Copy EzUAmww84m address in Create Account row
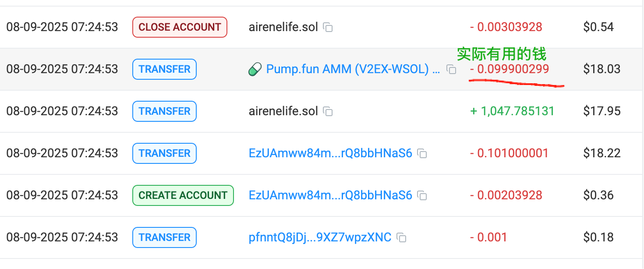 click(x=422, y=195)
